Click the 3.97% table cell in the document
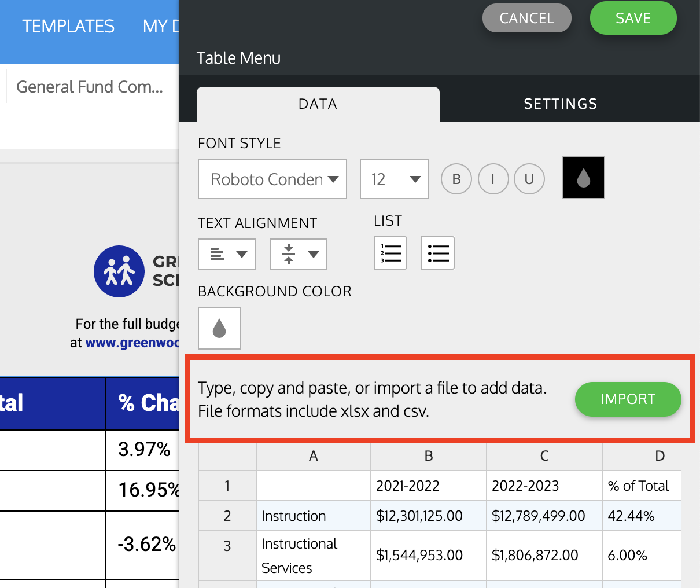 point(143,450)
